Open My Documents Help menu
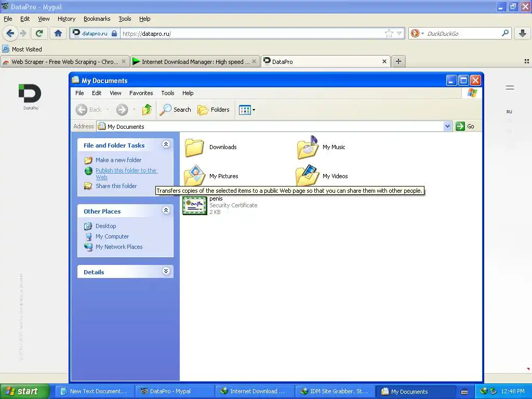 (x=188, y=93)
